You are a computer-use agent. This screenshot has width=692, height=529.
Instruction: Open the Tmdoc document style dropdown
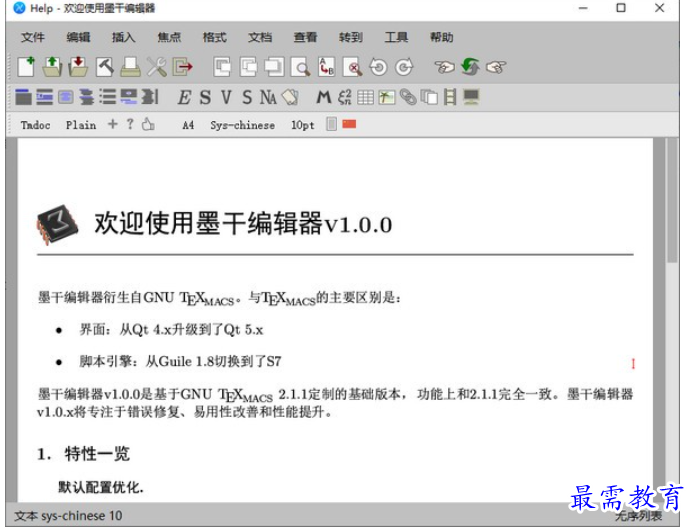click(x=35, y=125)
